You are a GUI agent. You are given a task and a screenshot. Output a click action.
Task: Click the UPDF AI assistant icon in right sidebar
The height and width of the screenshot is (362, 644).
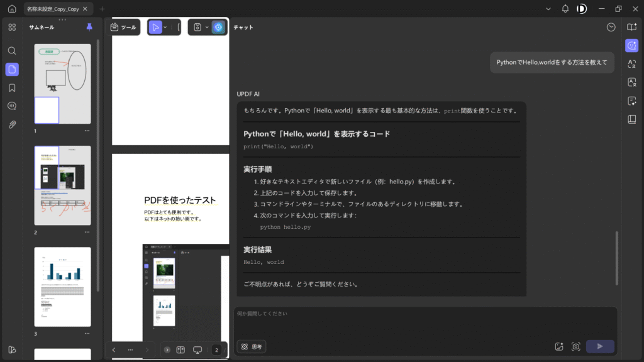[631, 45]
